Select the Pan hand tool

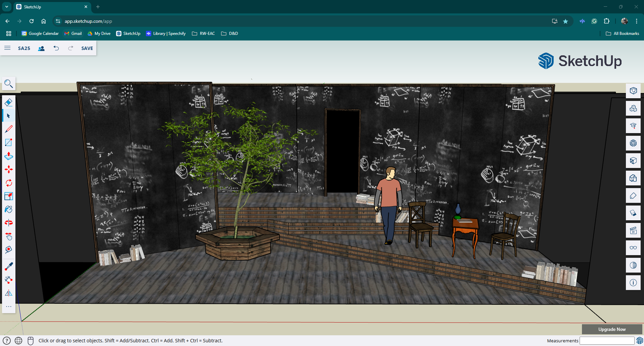(x=9, y=236)
